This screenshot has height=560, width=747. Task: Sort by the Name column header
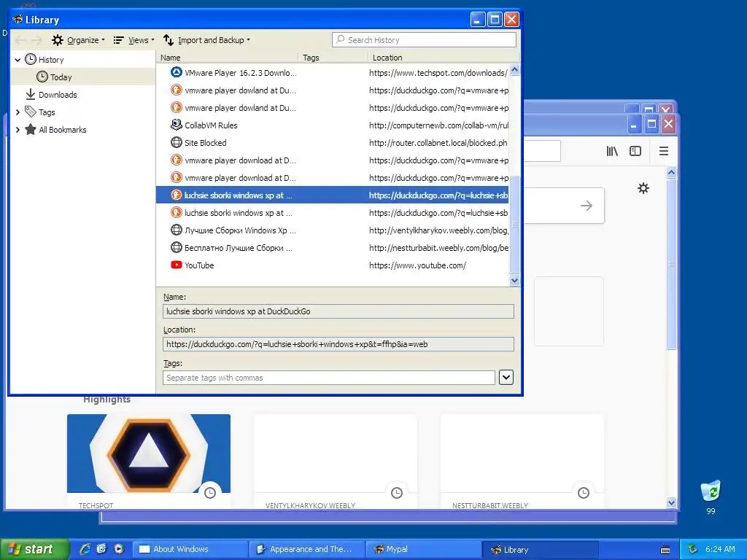click(x=228, y=58)
